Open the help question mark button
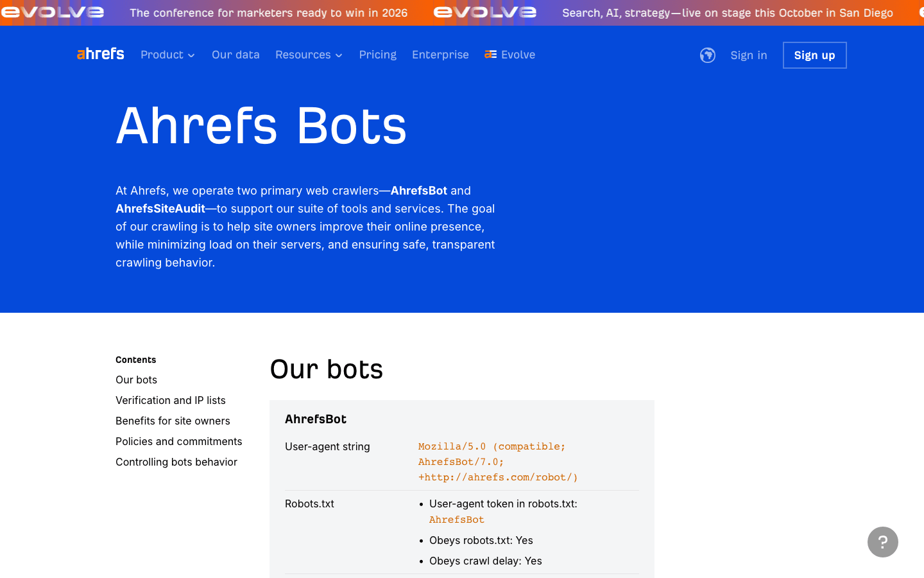 click(x=882, y=542)
